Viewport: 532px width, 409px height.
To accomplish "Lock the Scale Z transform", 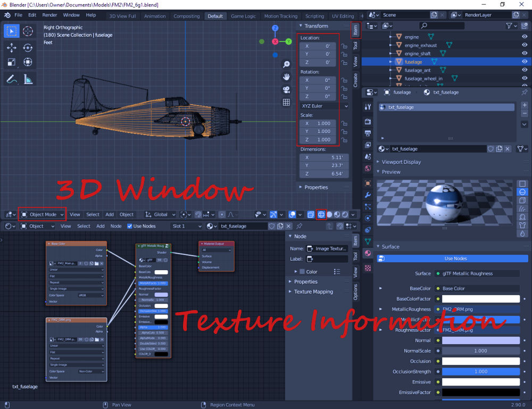I will tap(344, 140).
